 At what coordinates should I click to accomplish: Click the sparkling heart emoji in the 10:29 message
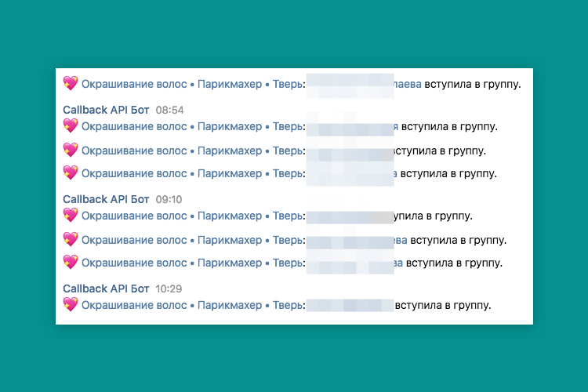point(71,304)
